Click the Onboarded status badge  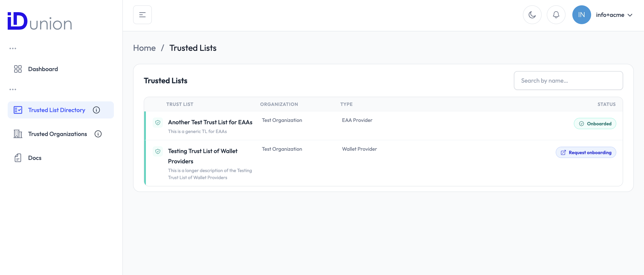(x=595, y=124)
